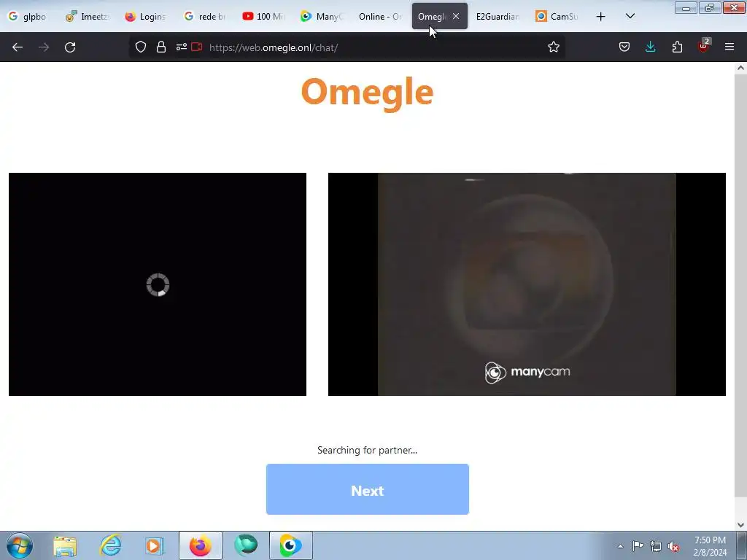Open Windows Explorer from the taskbar
The width and height of the screenshot is (747, 560).
click(65, 545)
